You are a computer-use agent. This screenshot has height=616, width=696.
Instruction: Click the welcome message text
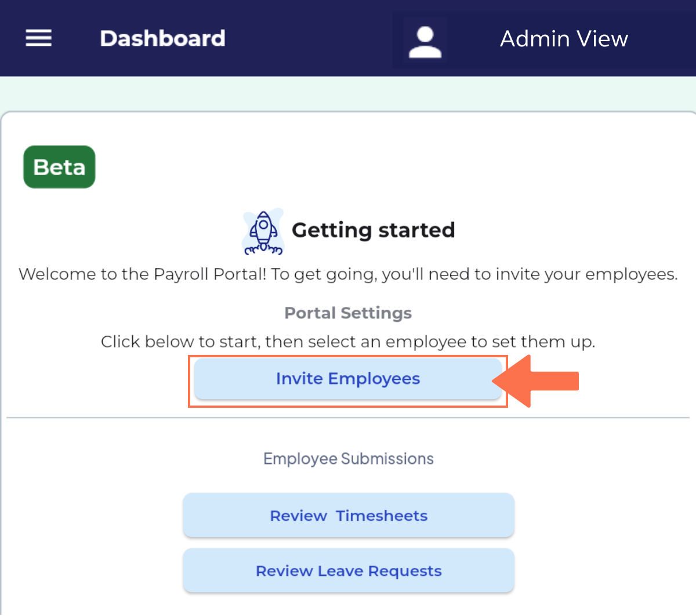click(x=348, y=274)
